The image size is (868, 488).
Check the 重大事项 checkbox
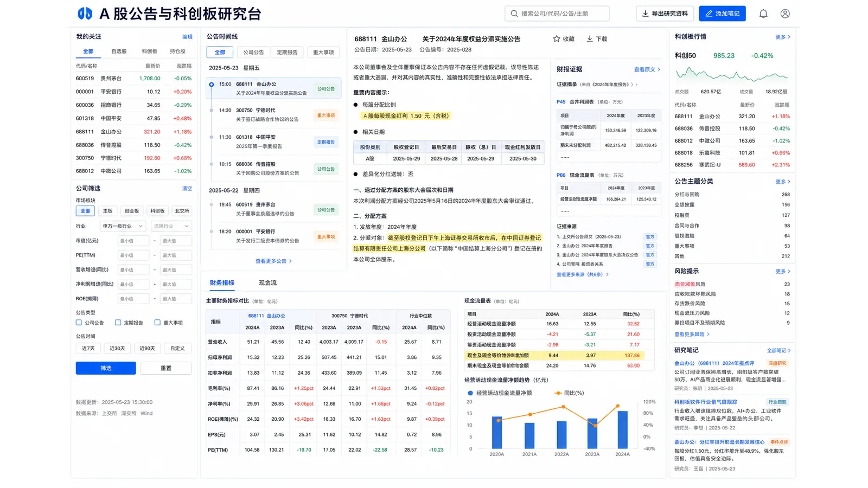pyautogui.click(x=157, y=323)
